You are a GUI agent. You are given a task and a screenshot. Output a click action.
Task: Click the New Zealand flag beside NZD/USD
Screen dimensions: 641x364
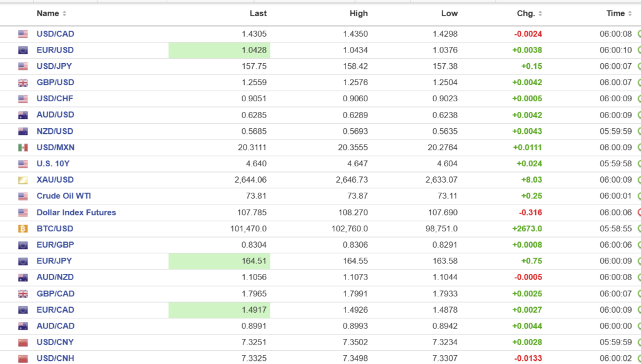(x=23, y=131)
